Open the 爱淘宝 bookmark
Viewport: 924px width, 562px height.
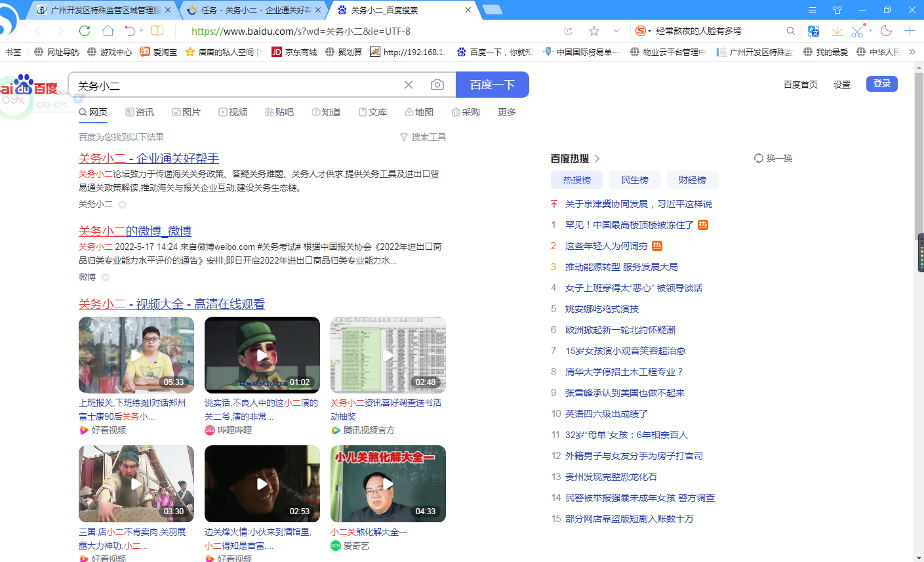click(158, 52)
